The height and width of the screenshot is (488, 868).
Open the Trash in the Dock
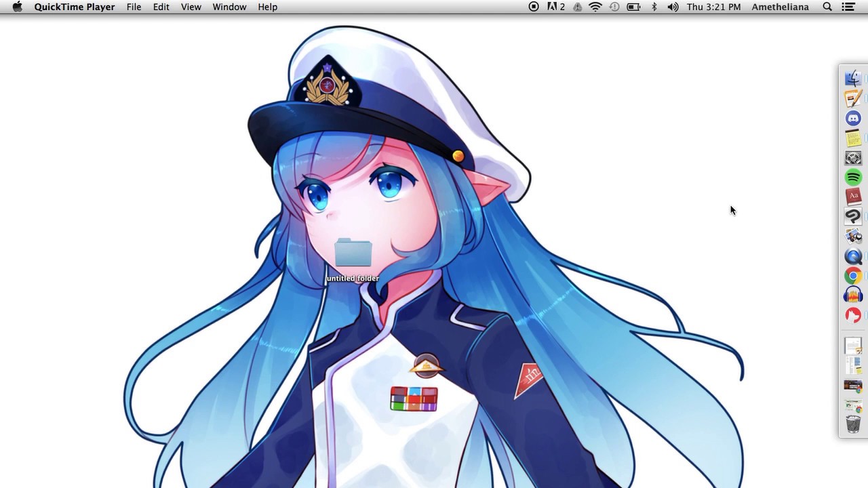pos(853,424)
